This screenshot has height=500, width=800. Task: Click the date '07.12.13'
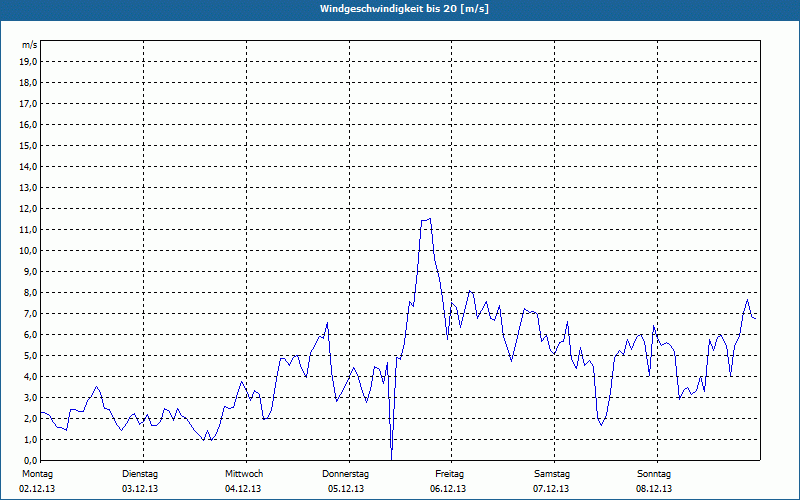551,489
